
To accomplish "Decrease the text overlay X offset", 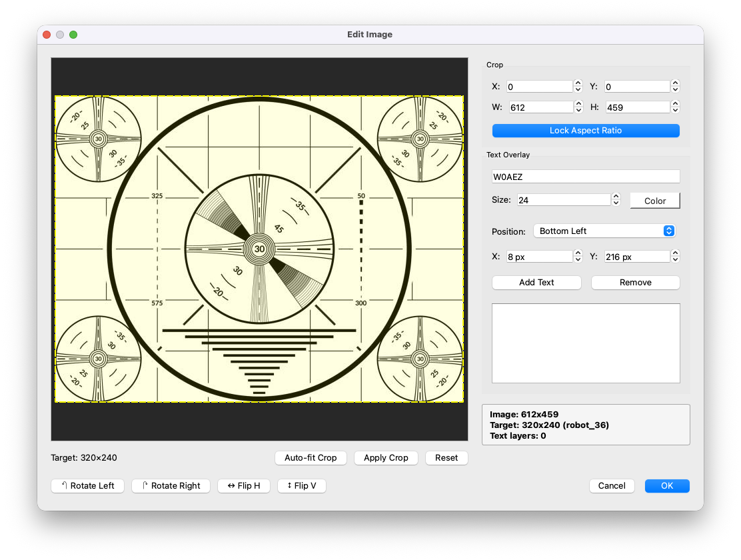I will point(578,259).
